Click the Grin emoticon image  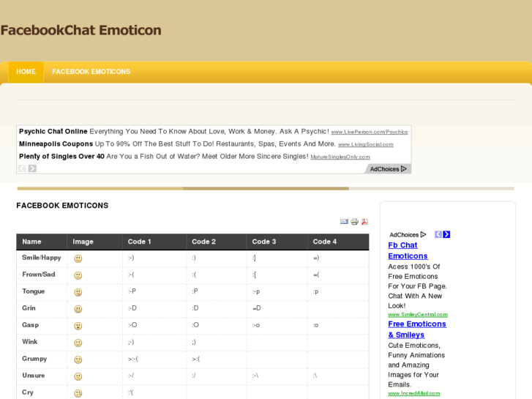pos(78,309)
